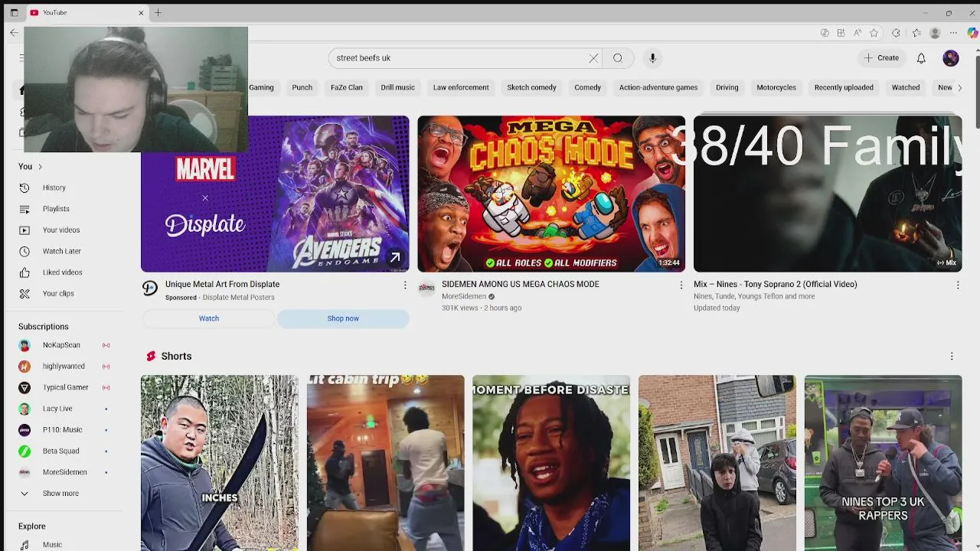Toggle Edge Read aloud icon

coord(857,33)
